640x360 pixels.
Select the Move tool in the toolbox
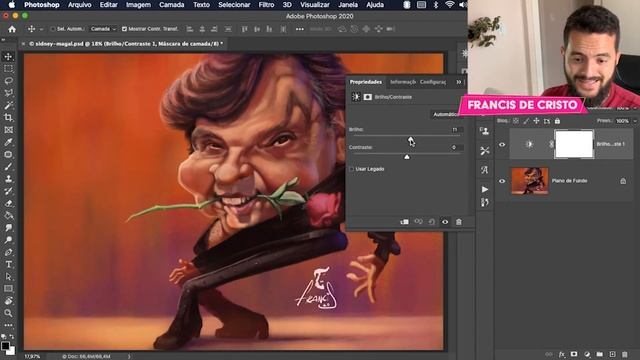click(8, 56)
